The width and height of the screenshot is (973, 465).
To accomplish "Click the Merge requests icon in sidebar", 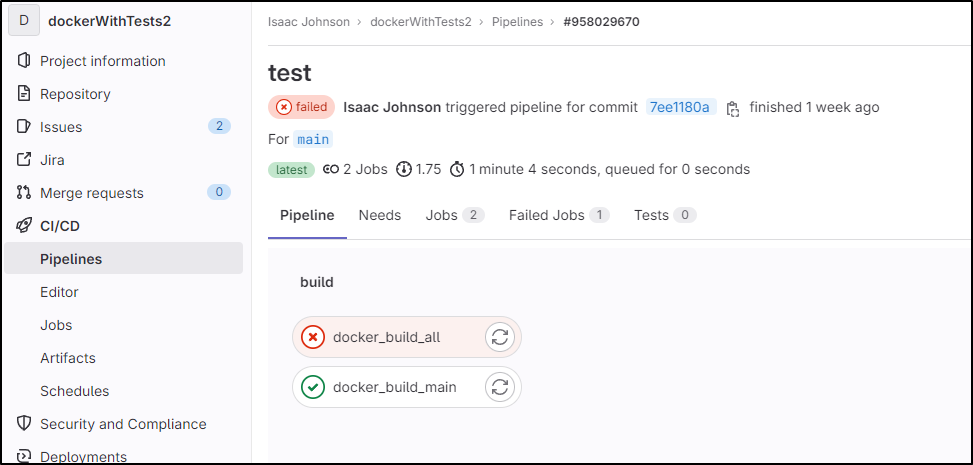I will 24,193.
